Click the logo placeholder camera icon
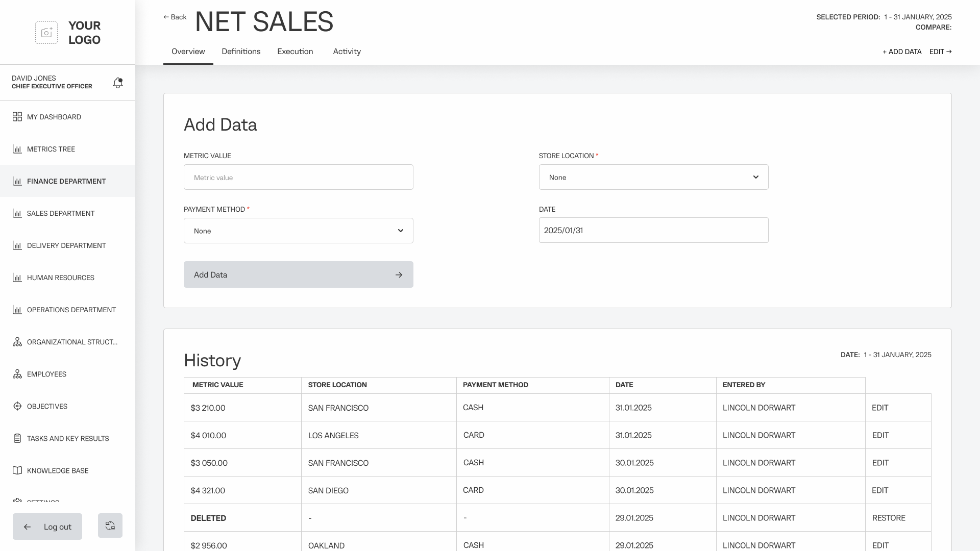 pyautogui.click(x=46, y=33)
